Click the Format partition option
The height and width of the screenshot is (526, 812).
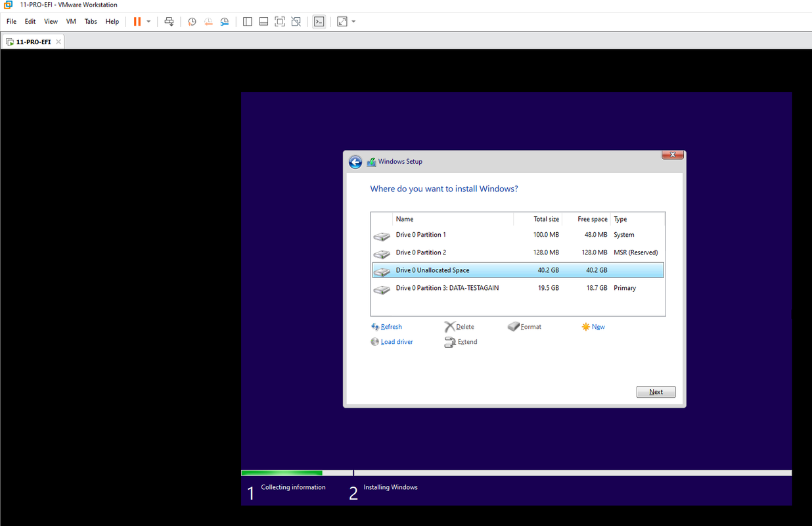[524, 327]
